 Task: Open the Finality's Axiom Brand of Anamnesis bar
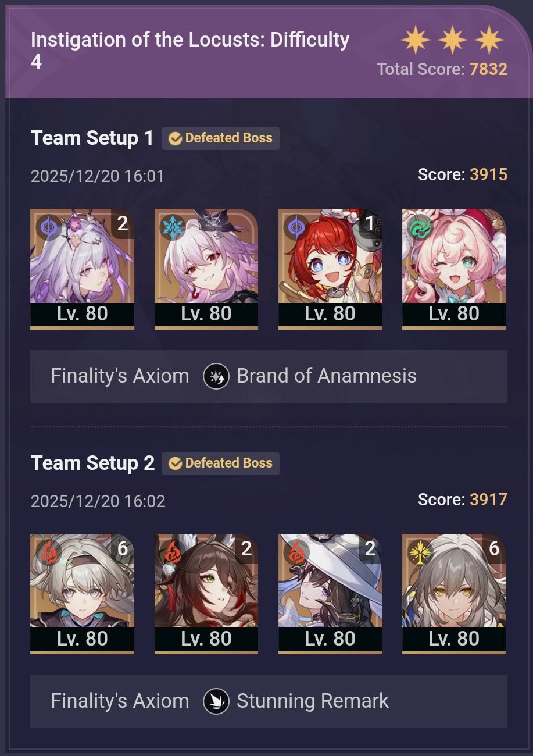[269, 376]
